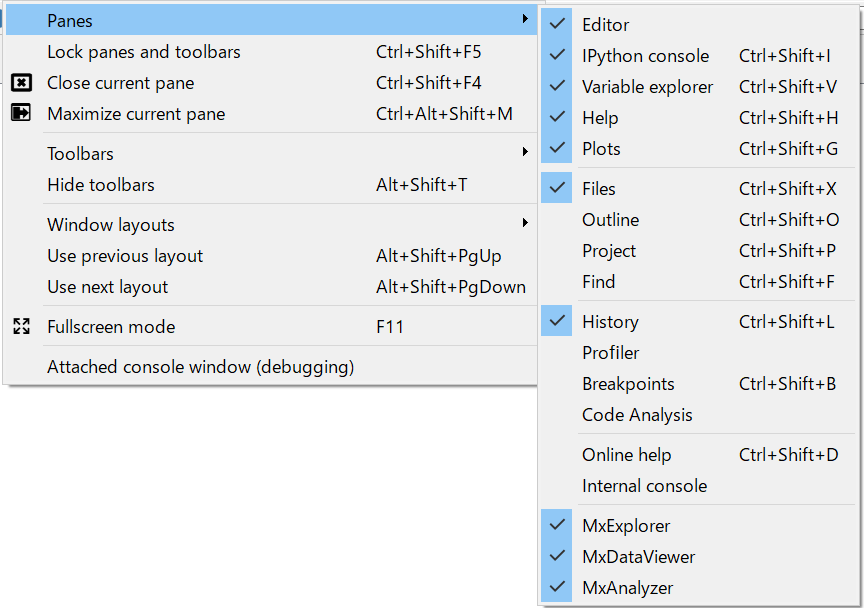This screenshot has height=608, width=864.
Task: Show the Profiler pane
Action: click(610, 353)
